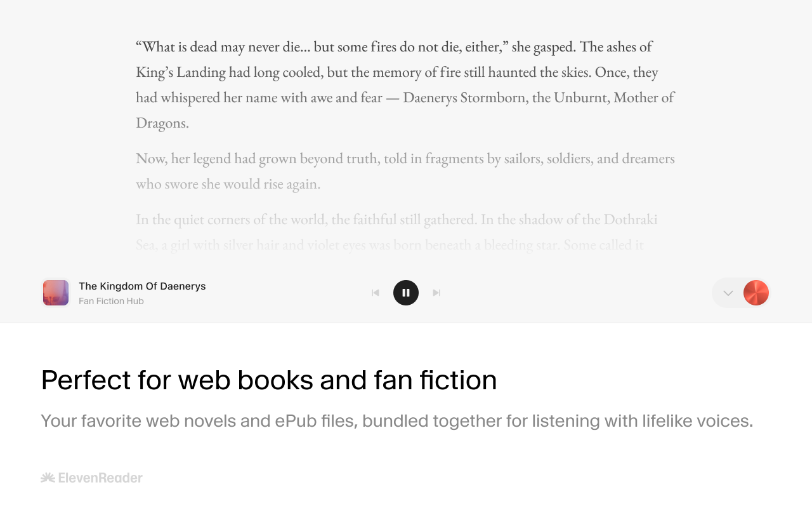
Task: Click the subtitle about web novels and ePub
Action: (396, 421)
